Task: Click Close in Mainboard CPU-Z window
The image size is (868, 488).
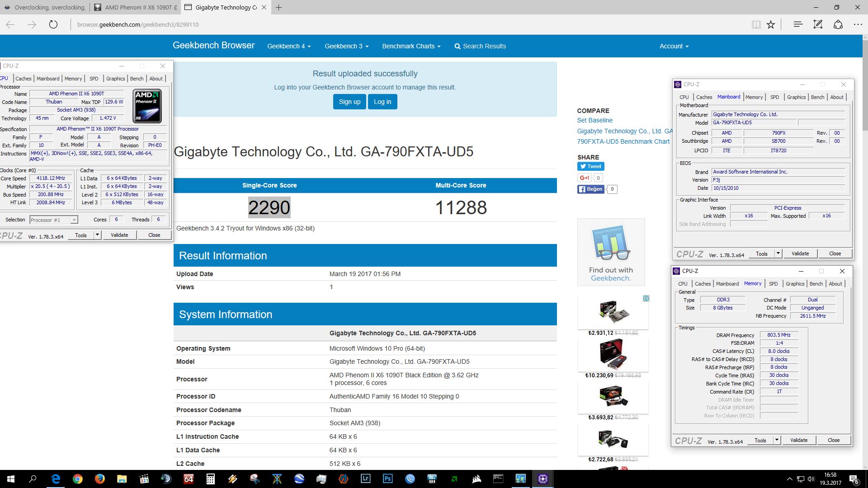Action: pos(835,253)
